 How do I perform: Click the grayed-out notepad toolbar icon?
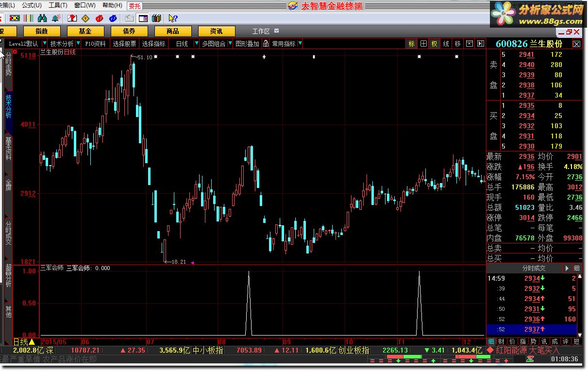point(130,18)
